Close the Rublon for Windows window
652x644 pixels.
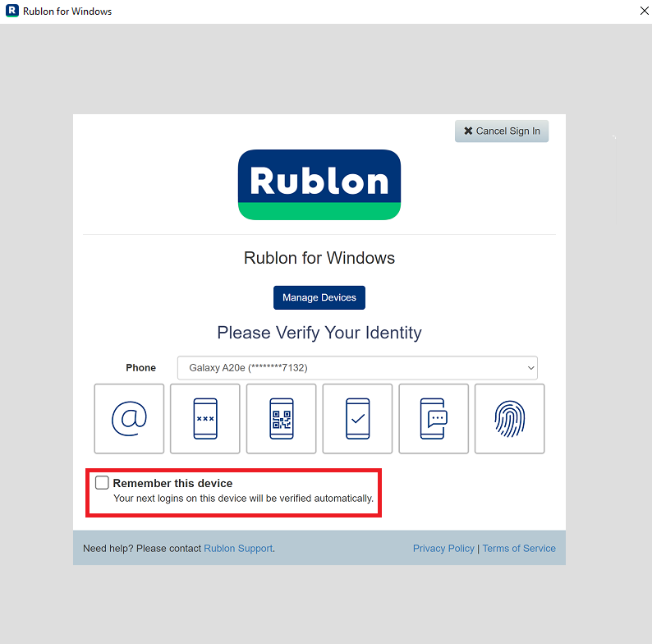(644, 11)
